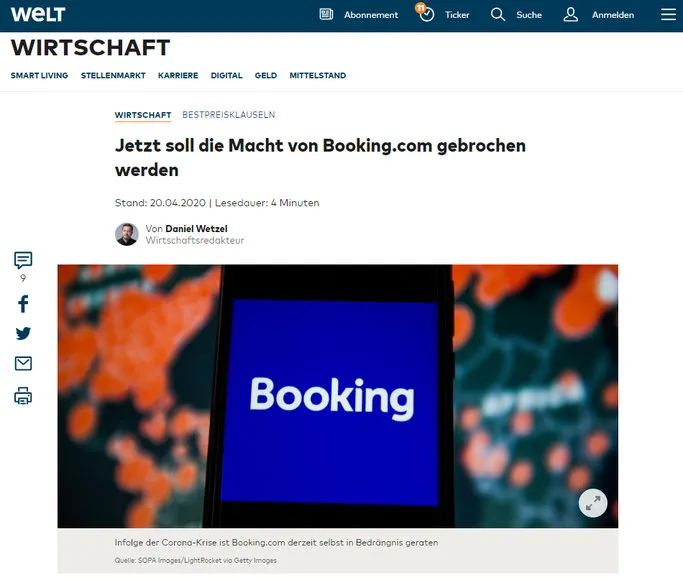The height and width of the screenshot is (580, 683).
Task: Click the Bestpreisklauseln topic tag
Action: (x=229, y=115)
